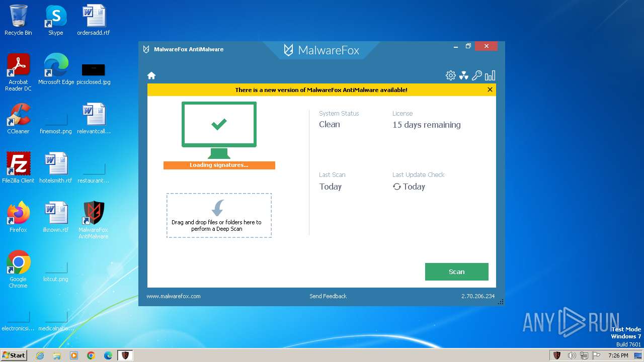Open the Windows Start menu
The width and height of the screenshot is (644, 362).
coord(14,355)
